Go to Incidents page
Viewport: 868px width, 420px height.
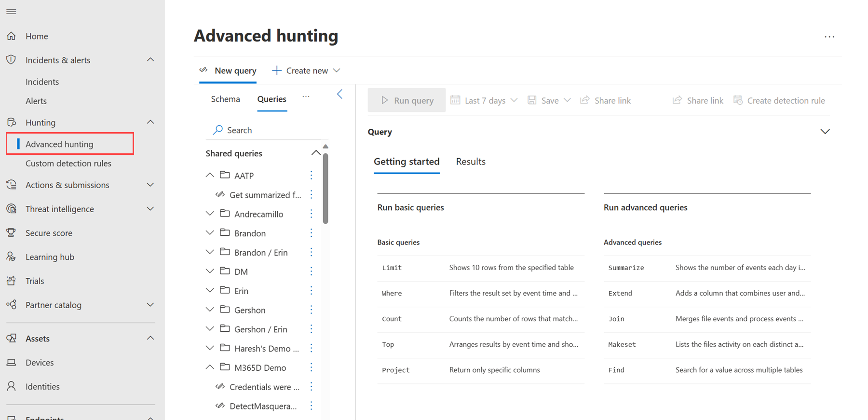[42, 81]
